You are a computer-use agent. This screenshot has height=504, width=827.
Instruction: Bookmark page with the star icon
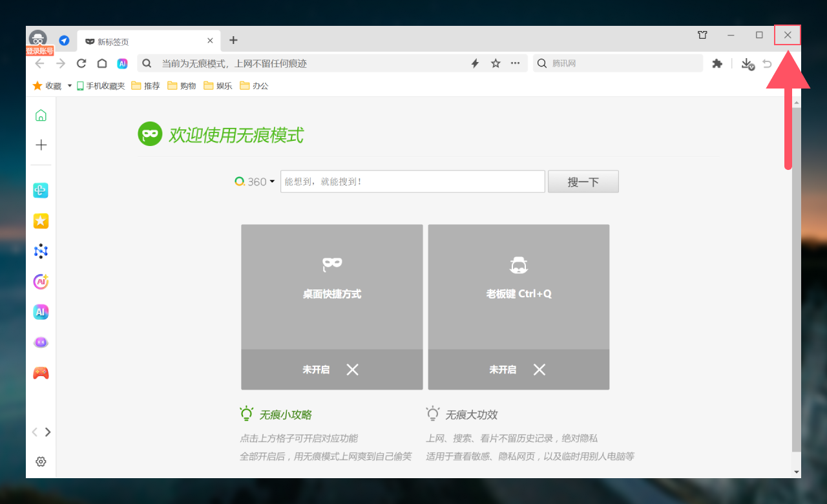pyautogui.click(x=496, y=63)
